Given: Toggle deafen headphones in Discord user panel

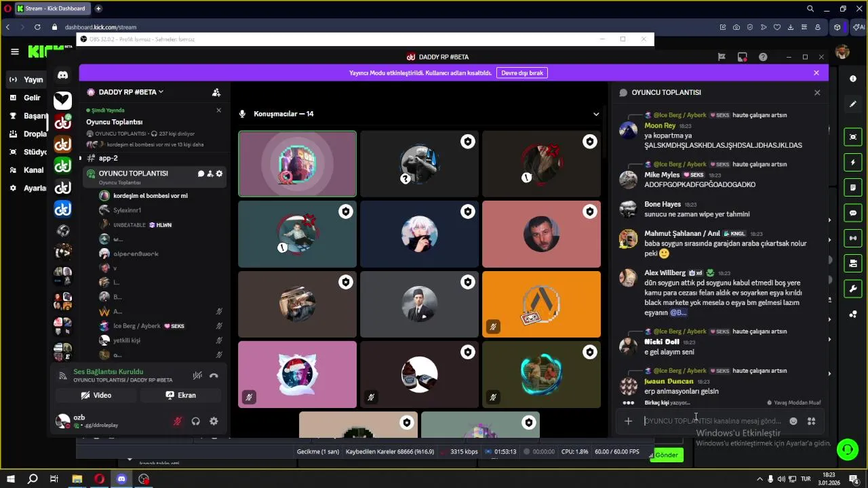Looking at the screenshot, I should tap(195, 421).
